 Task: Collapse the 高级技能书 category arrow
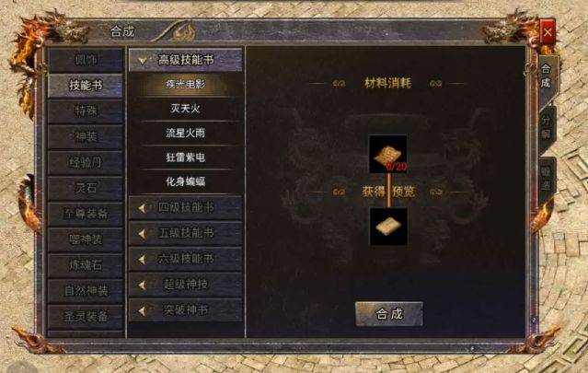[x=143, y=61]
